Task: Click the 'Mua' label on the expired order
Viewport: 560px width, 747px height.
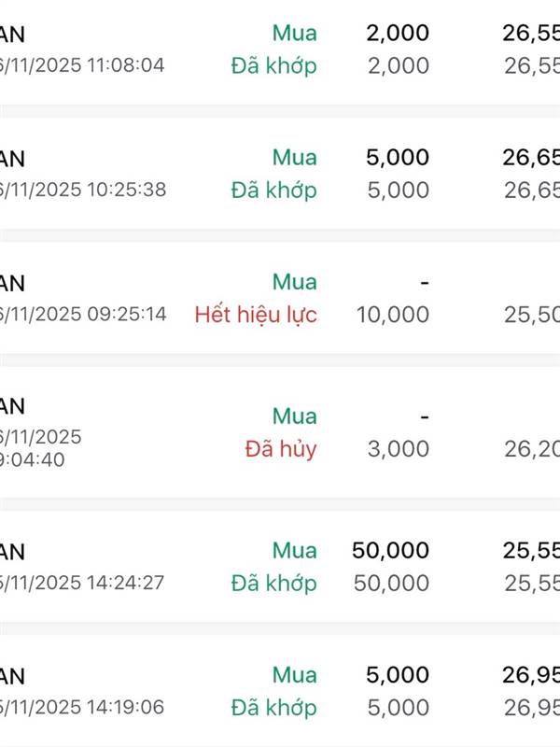Action: point(295,282)
